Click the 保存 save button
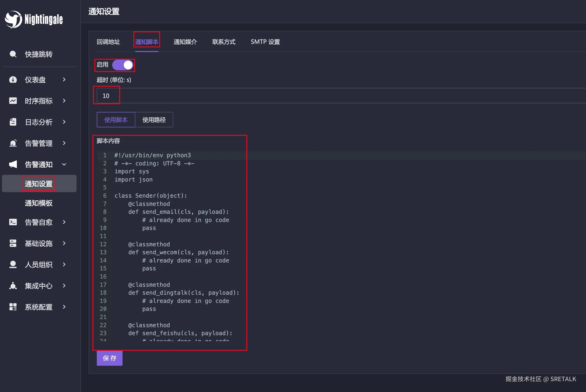Screen dimensions: 586x392 [110, 358]
